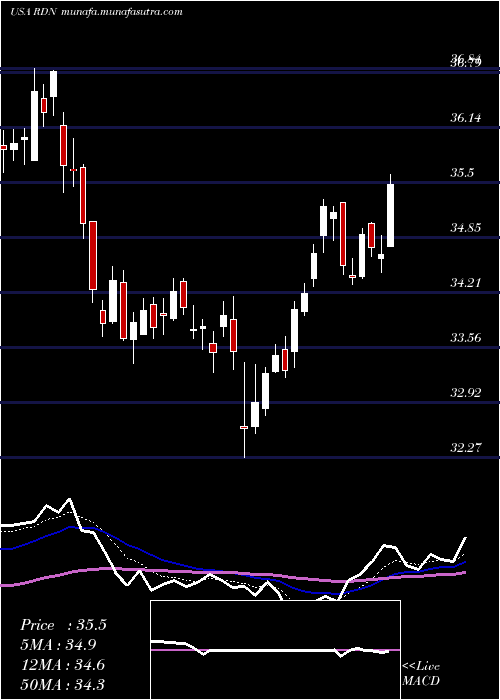Click the 32.92 price level label
Viewport: 500px width, 700px height.
tap(466, 393)
